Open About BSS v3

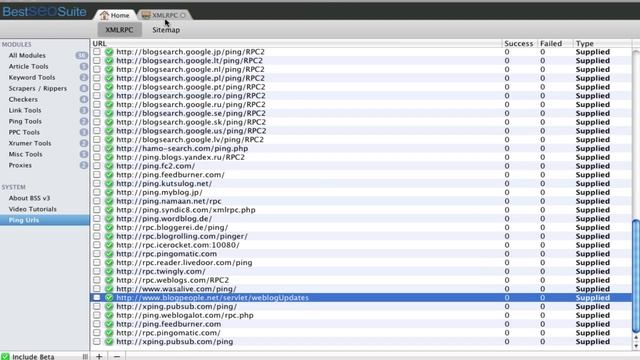click(29, 198)
